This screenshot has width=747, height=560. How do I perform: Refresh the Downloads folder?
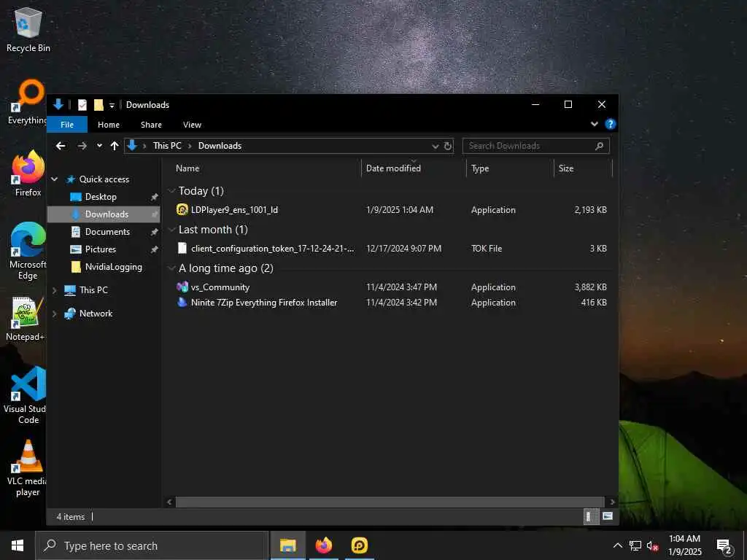tap(447, 146)
